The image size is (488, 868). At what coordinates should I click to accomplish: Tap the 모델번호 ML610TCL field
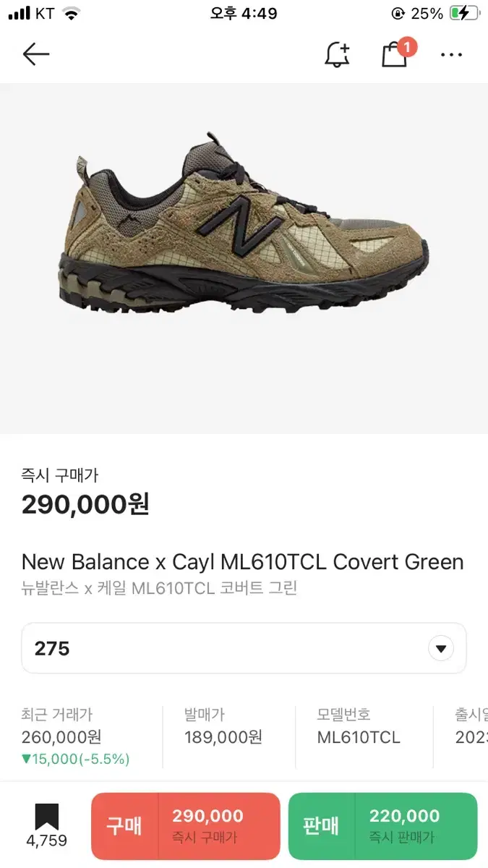(359, 726)
